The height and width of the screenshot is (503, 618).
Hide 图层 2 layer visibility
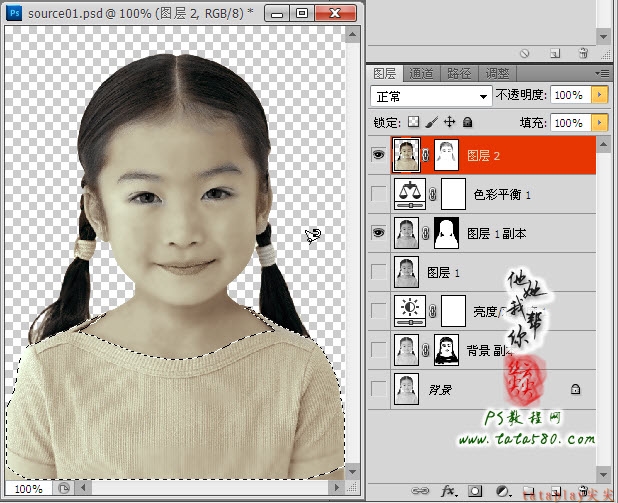(378, 155)
